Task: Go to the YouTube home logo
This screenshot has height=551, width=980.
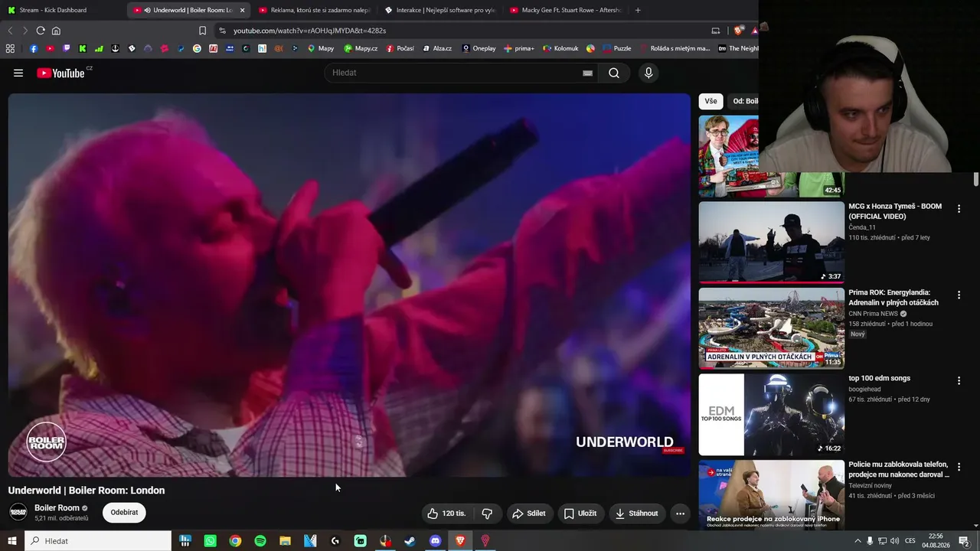Action: point(60,73)
